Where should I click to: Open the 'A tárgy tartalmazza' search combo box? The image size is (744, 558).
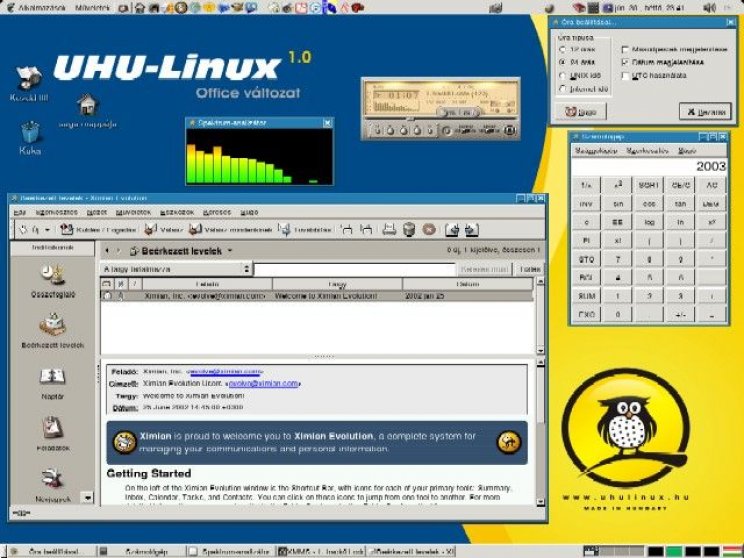pos(176,269)
